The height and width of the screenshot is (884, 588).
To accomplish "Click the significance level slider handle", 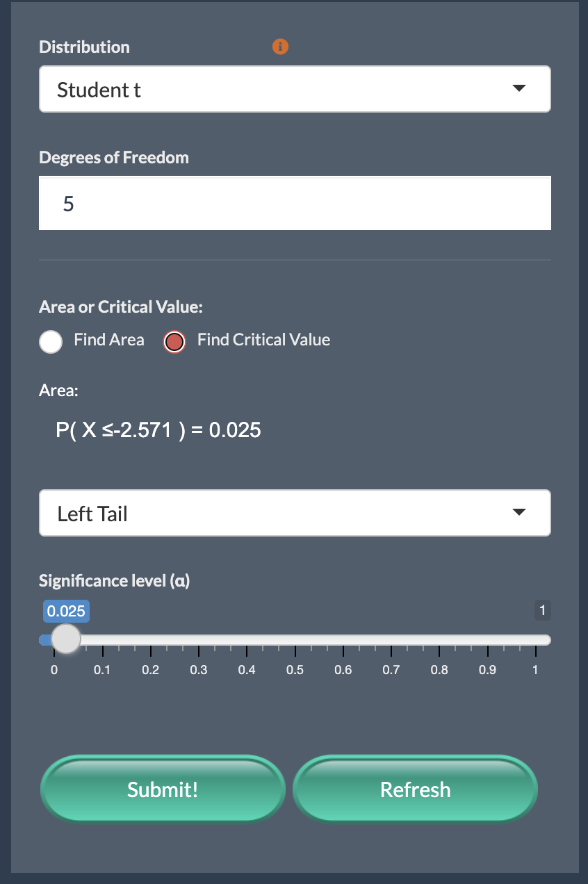I will tap(67, 639).
